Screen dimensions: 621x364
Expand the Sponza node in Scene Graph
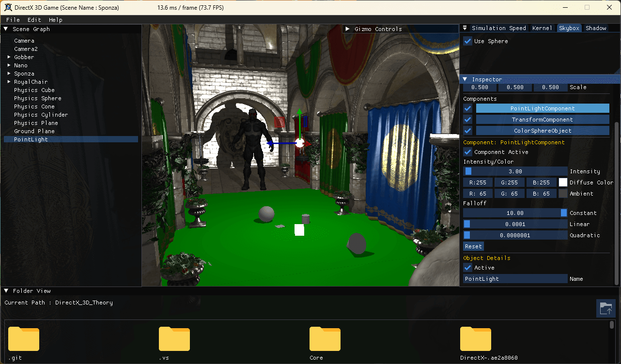(x=9, y=74)
